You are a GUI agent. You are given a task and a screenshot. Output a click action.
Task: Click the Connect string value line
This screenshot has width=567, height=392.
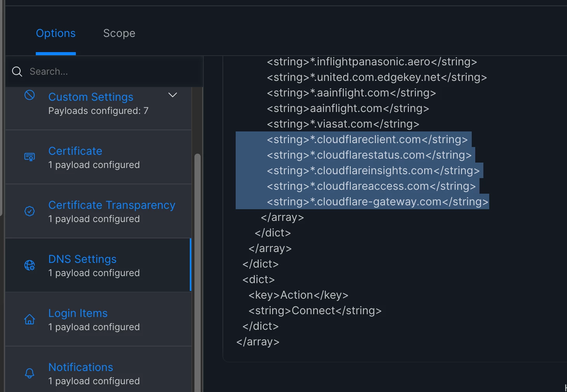(x=315, y=311)
